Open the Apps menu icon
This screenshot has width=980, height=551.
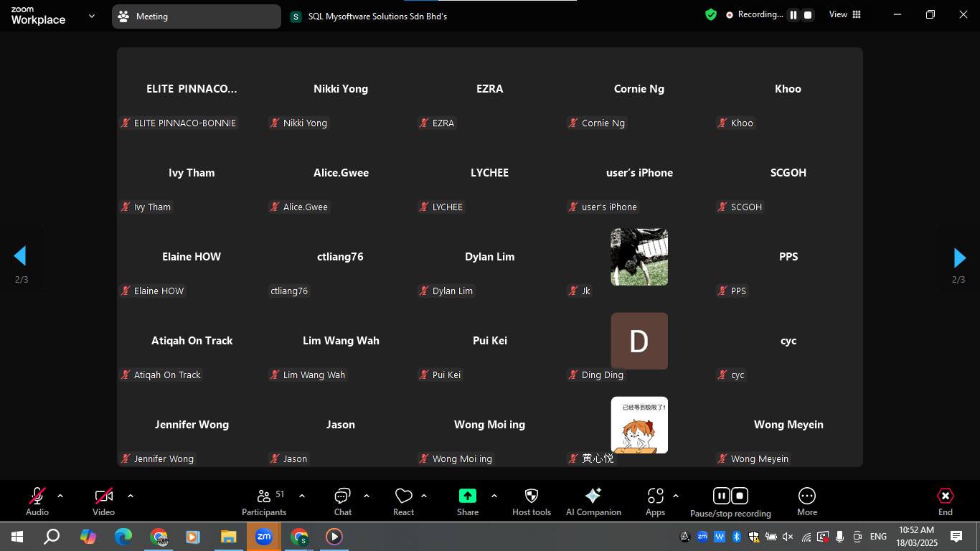(x=655, y=501)
